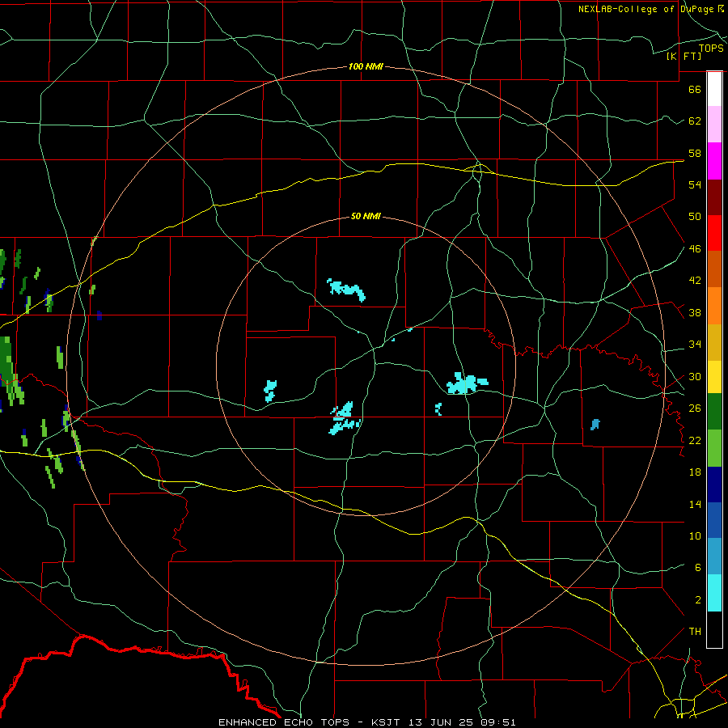Click the white swatch in the tops legend
This screenshot has height=728, width=728.
tap(714, 89)
